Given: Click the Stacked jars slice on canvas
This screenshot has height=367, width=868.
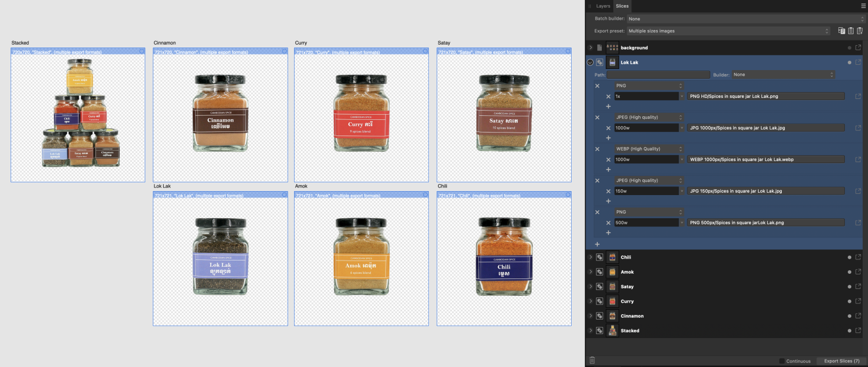Looking at the screenshot, I should click(x=78, y=115).
